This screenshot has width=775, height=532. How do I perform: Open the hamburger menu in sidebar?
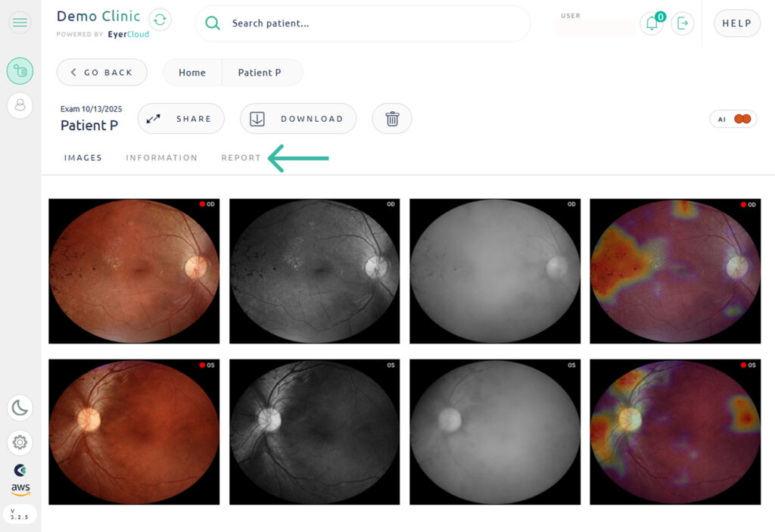point(20,23)
